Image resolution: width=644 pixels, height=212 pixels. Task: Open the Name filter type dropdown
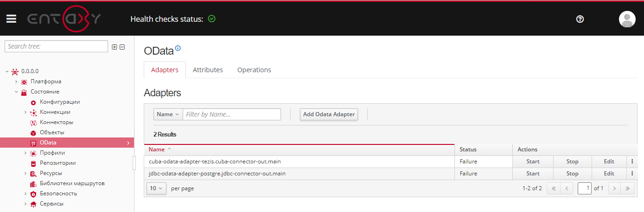pyautogui.click(x=168, y=114)
